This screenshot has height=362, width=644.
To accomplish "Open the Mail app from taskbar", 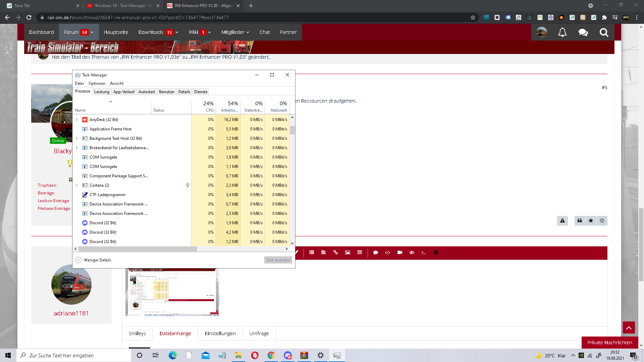I will (206, 355).
